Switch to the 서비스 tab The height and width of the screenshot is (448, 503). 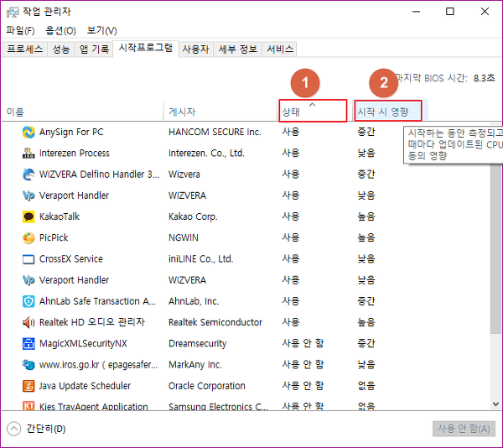(x=280, y=49)
